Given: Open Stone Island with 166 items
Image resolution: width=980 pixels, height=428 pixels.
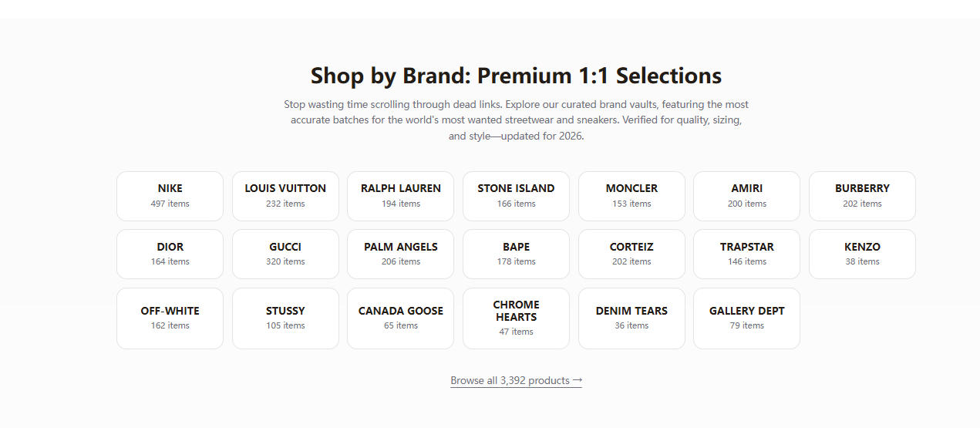Looking at the screenshot, I should click(x=516, y=196).
